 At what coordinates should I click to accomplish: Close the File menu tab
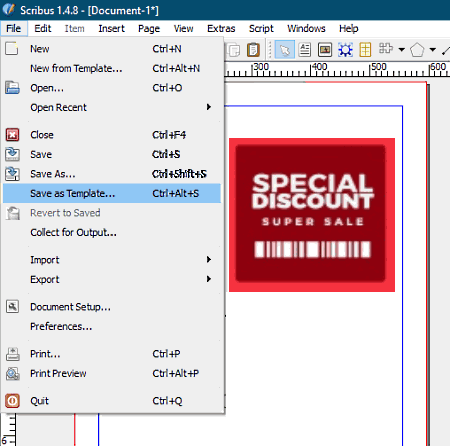14,29
